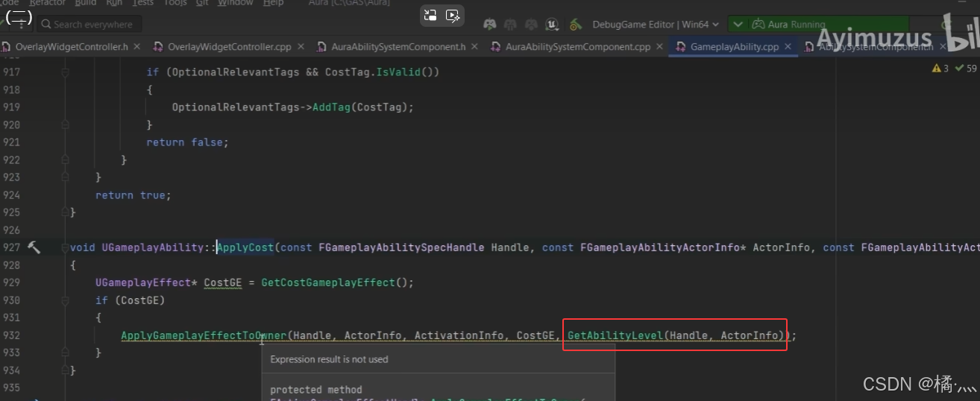Close the OverlayWidgetController.cpp tab
980x401 pixels.
tap(301, 46)
